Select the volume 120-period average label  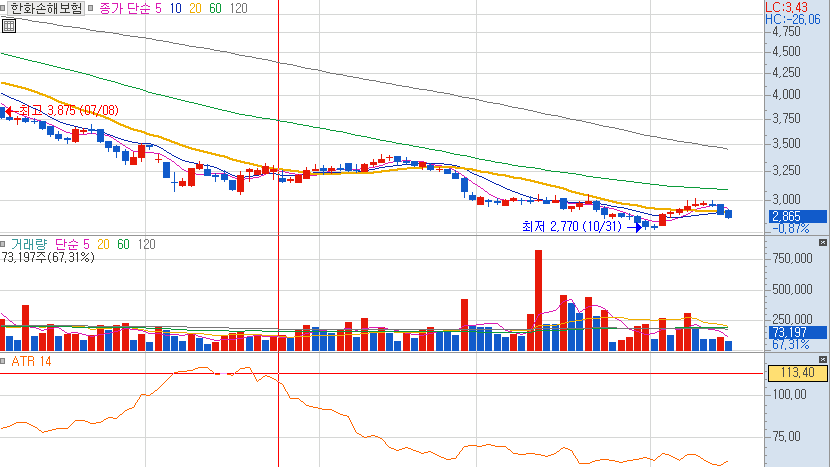[147, 244]
